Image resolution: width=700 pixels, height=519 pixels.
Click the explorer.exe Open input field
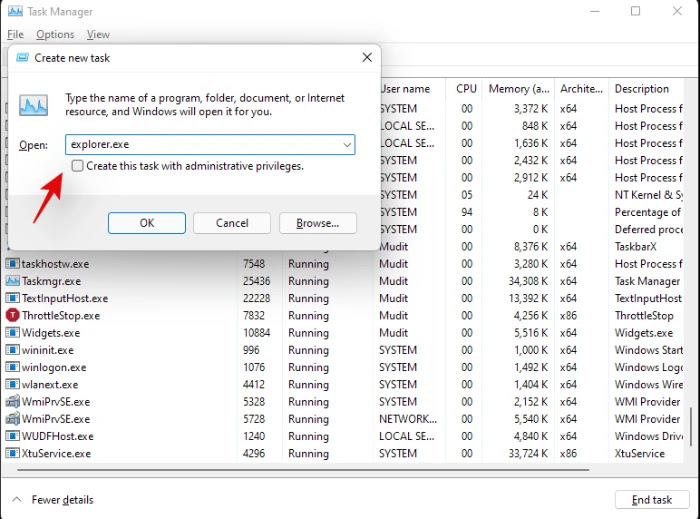pos(210,145)
